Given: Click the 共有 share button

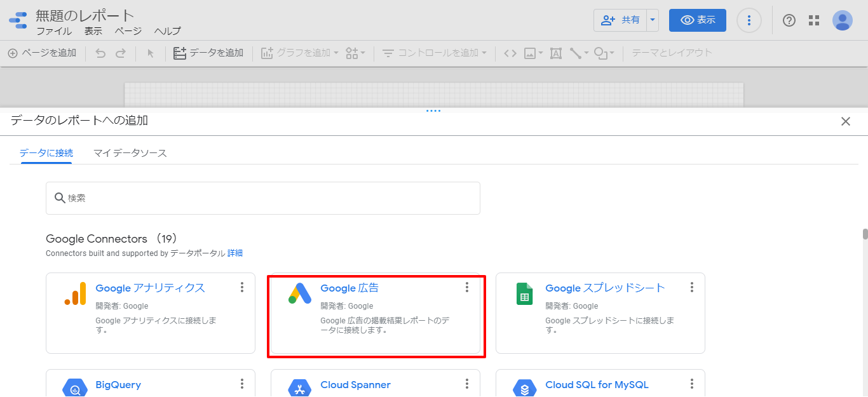Looking at the screenshot, I should pyautogui.click(x=620, y=20).
